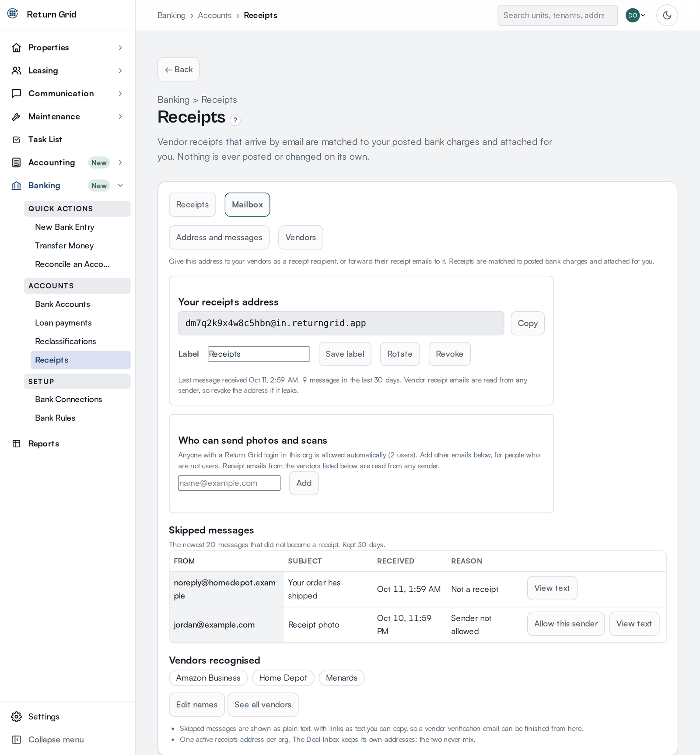
Task: Select the Mailbox tab
Action: (247, 204)
